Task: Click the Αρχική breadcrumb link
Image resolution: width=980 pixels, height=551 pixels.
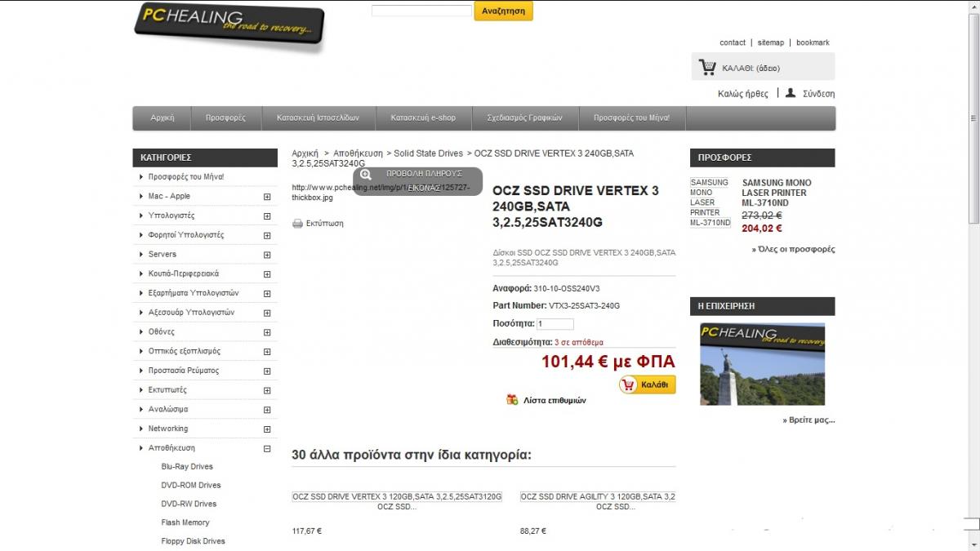Action: click(x=305, y=153)
